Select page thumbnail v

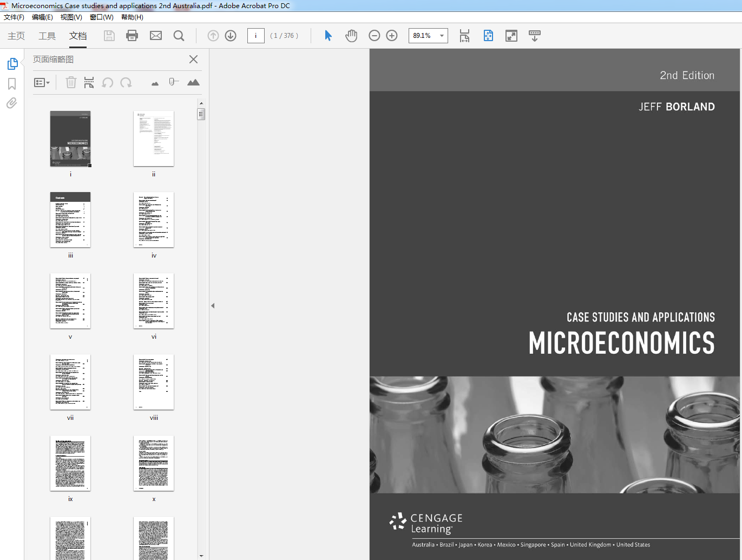click(x=70, y=301)
